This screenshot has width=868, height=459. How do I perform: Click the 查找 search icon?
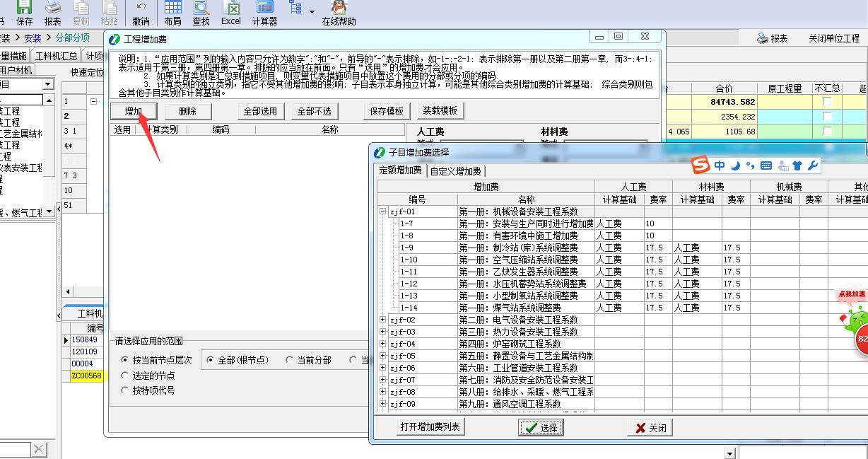pyautogui.click(x=201, y=13)
